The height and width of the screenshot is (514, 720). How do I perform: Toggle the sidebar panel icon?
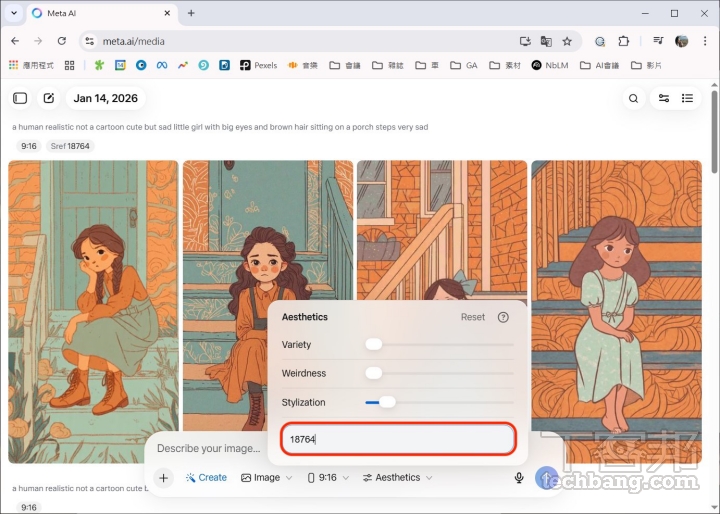[x=20, y=98]
